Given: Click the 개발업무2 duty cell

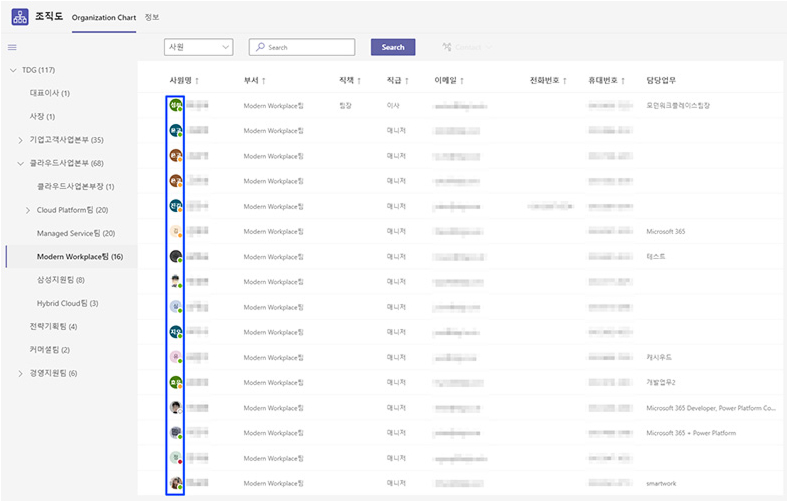Looking at the screenshot, I should pyautogui.click(x=661, y=382).
